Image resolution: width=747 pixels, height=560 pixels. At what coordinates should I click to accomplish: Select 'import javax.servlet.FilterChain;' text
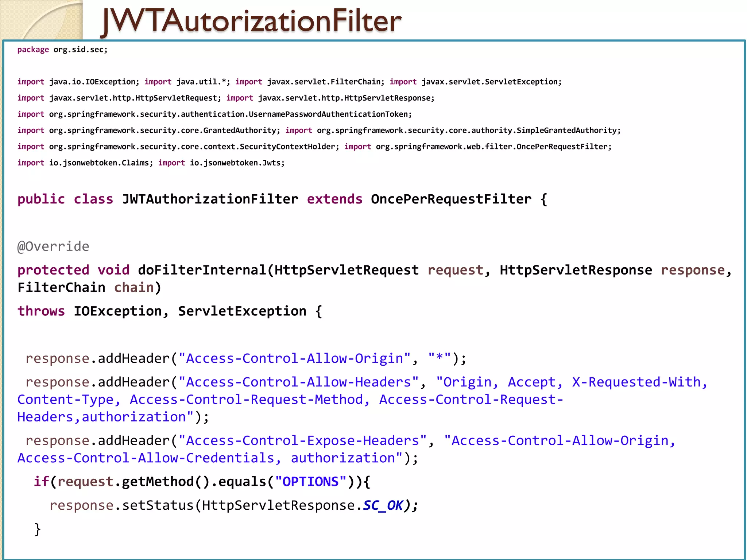pyautogui.click(x=310, y=82)
